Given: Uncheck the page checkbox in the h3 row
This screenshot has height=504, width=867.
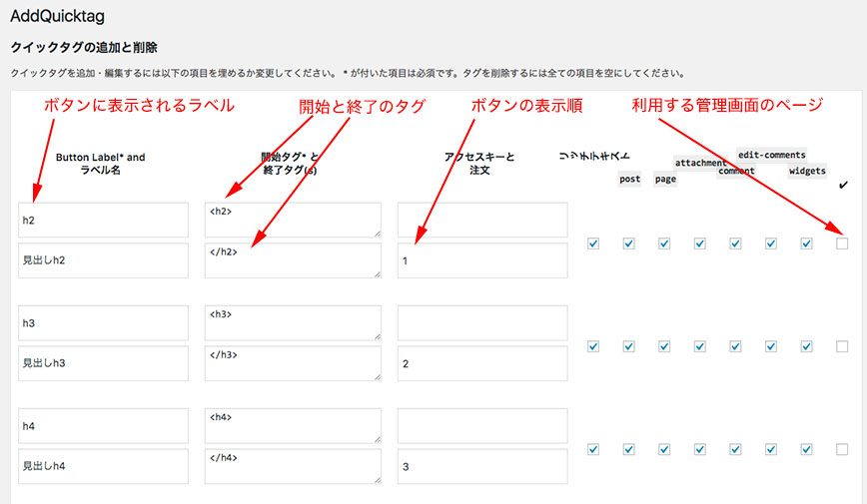Looking at the screenshot, I should tap(664, 346).
